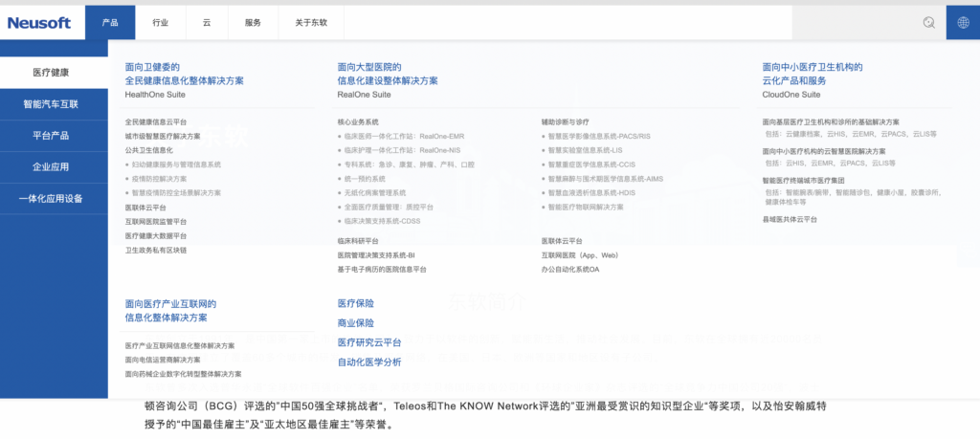Select 智能汽车互联 in the sidebar
Image resolution: width=980 pixels, height=439 pixels.
pos(52,104)
